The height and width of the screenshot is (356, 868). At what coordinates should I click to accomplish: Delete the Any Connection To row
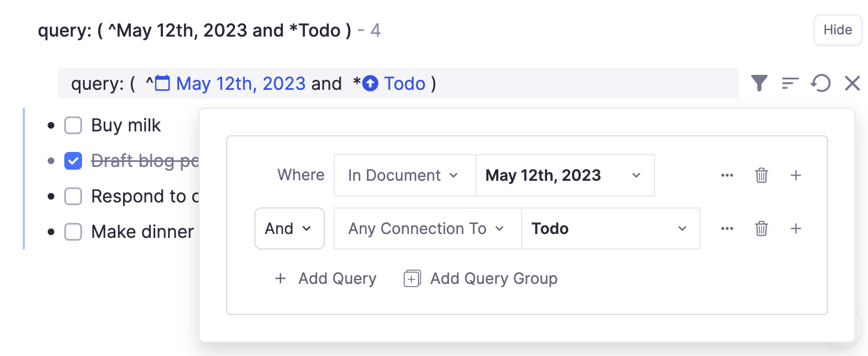(762, 228)
